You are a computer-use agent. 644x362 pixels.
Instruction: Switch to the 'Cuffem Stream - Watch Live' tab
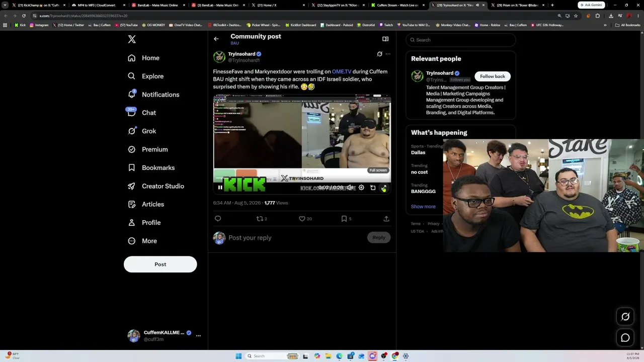pyautogui.click(x=398, y=5)
